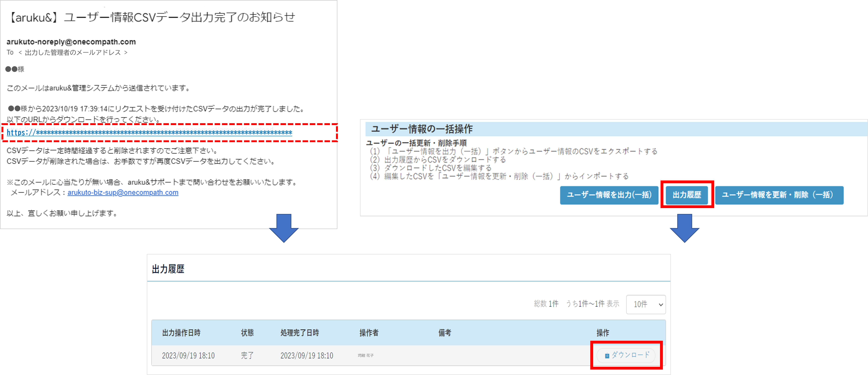Click the arukuto-biz-sup@onecompath.com support email link
The width and height of the screenshot is (868, 375).
[x=123, y=193]
